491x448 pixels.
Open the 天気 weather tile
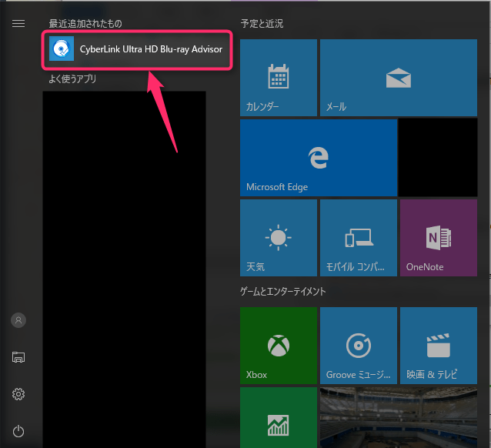279,238
